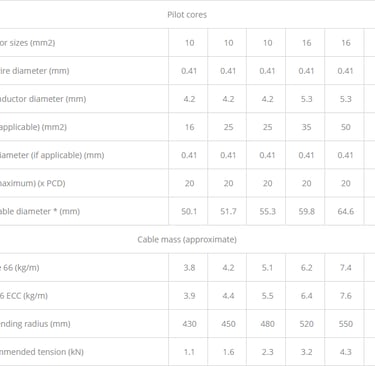Select the 64.6 cable diameter cell

tap(345, 211)
